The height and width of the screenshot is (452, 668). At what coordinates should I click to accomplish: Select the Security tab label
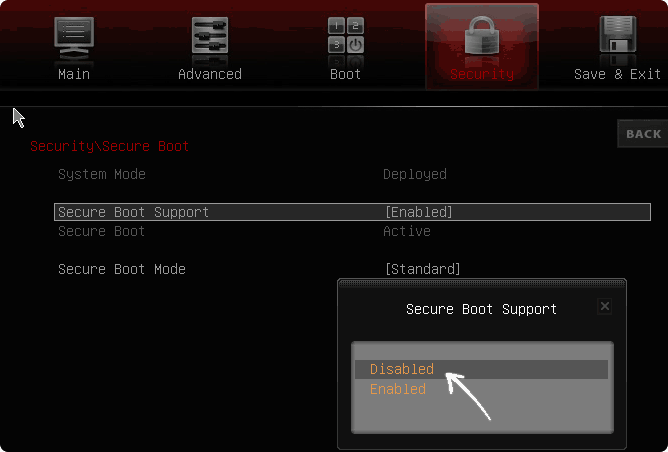coord(482,74)
